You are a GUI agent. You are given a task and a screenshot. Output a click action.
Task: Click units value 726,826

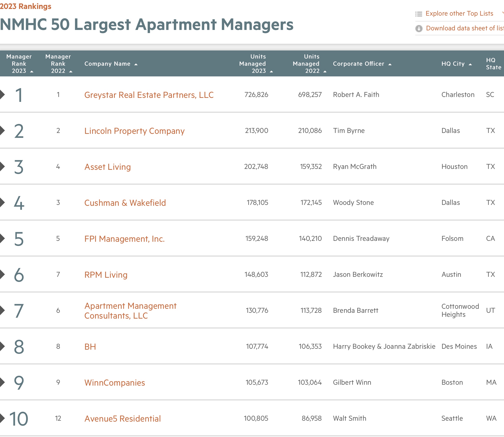point(256,95)
